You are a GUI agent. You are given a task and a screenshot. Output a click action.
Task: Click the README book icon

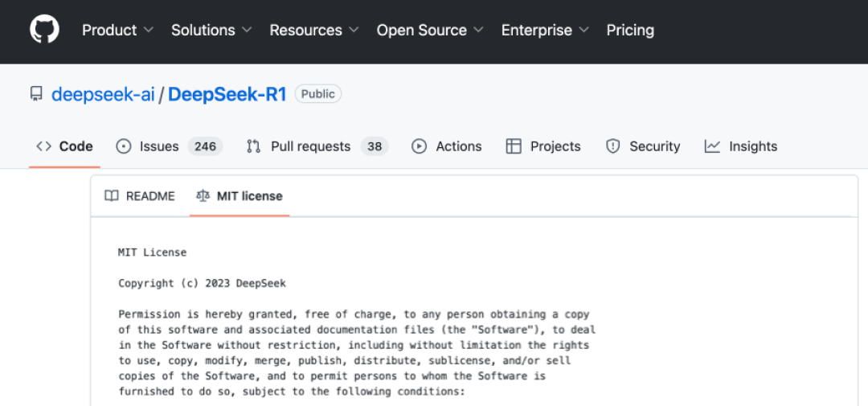pyautogui.click(x=111, y=196)
